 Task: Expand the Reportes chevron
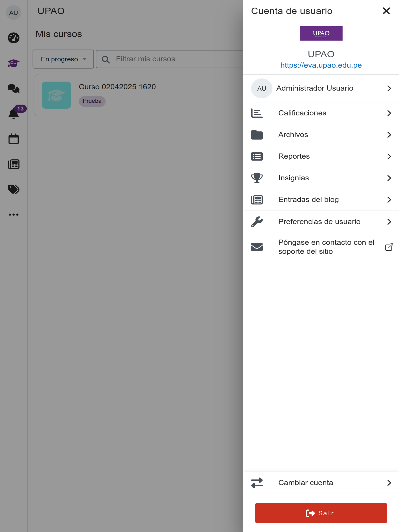click(389, 156)
